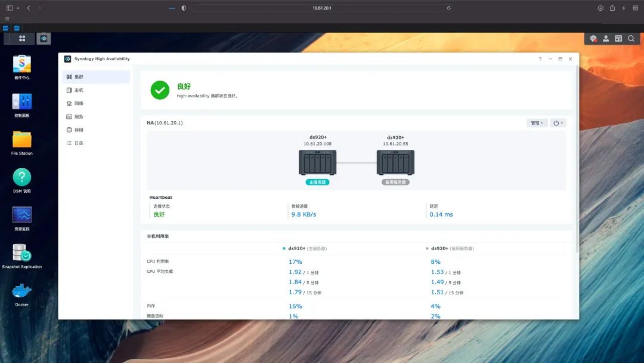Click the heartbeat latency 0.14 ms
The image size is (644, 363).
441,214
